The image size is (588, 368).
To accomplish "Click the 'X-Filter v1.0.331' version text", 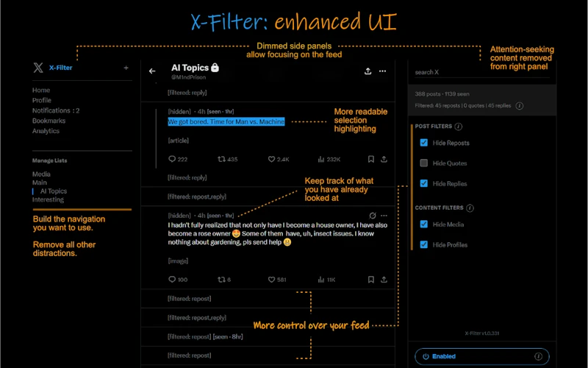I will click(482, 333).
